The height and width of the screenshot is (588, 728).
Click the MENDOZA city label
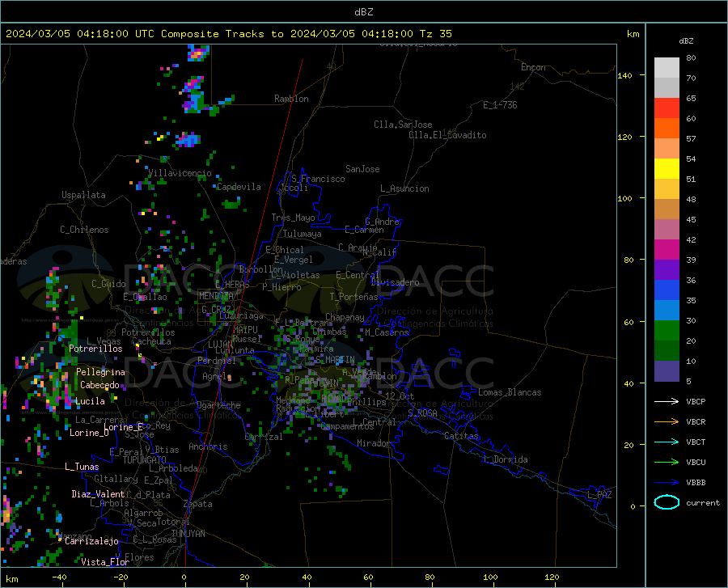pos(216,296)
